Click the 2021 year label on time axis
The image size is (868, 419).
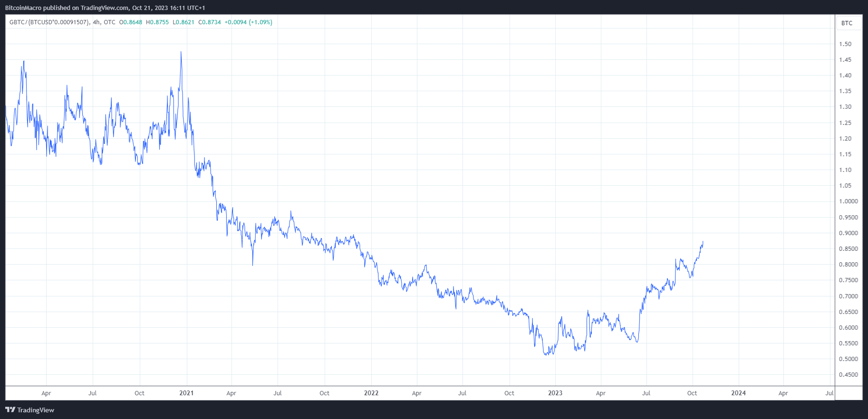(186, 393)
